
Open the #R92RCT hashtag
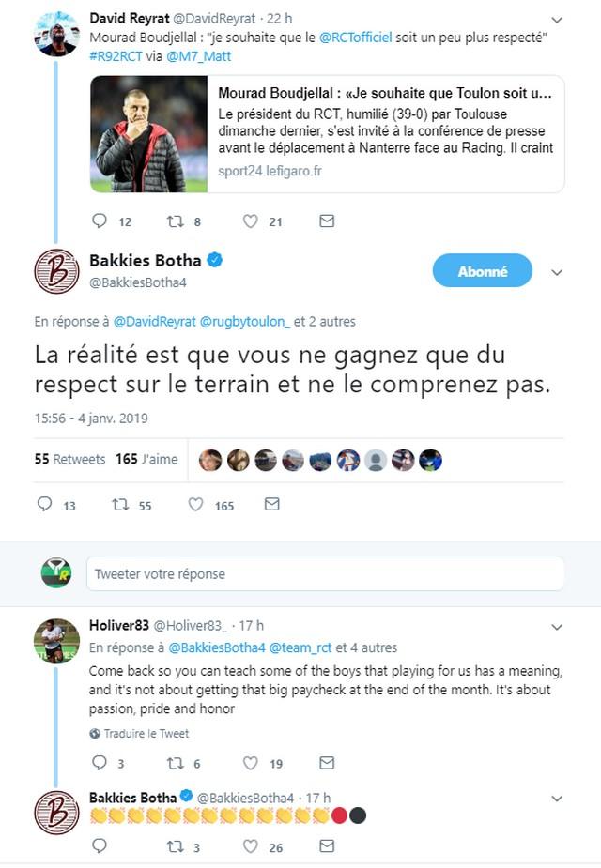[116, 56]
